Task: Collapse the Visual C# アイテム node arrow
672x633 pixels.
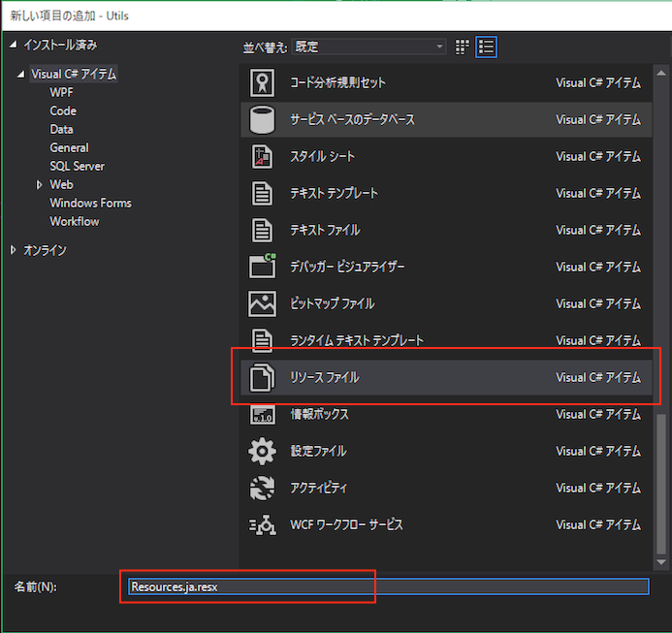Action: click(21, 75)
